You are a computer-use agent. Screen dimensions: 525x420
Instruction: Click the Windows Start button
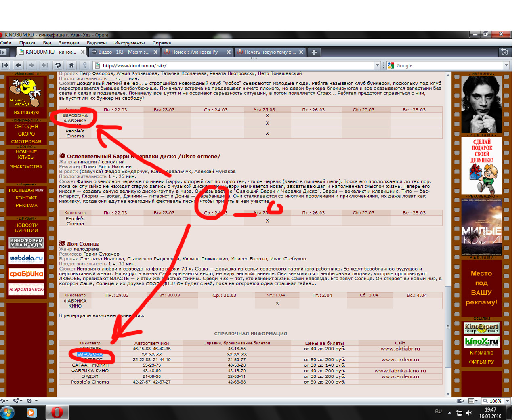[x=7, y=413]
